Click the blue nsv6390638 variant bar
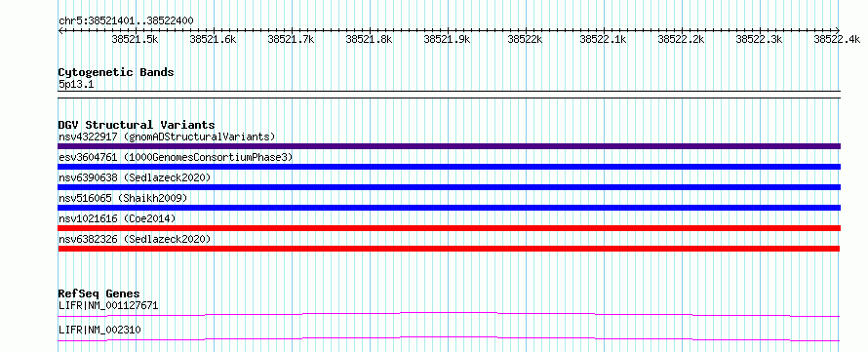 pos(449,187)
